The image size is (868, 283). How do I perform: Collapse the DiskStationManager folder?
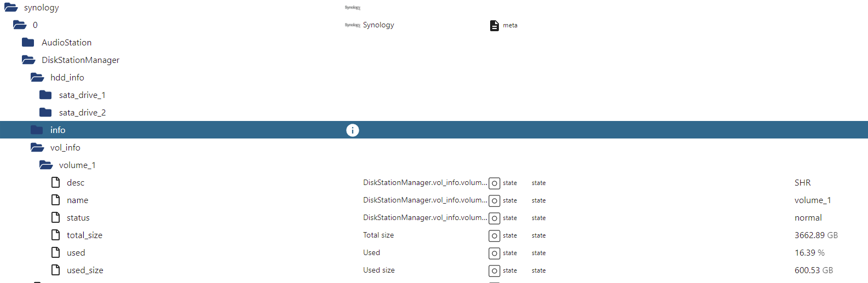point(28,60)
